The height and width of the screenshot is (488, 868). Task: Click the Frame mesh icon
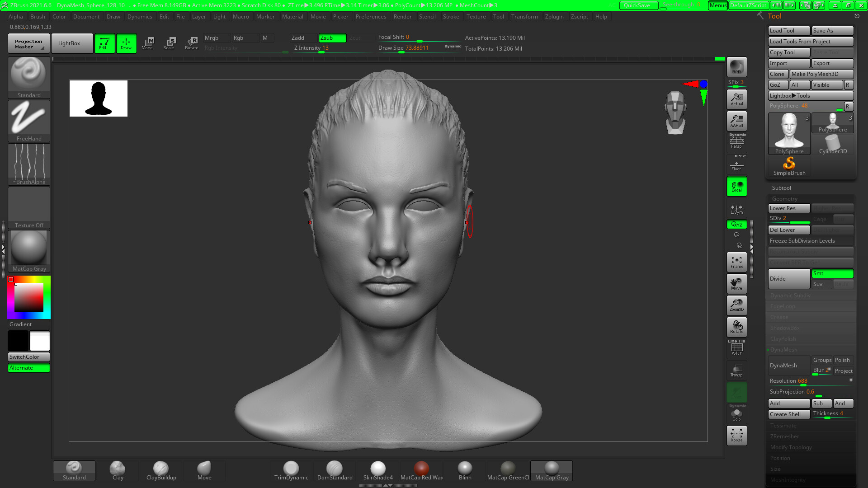[x=736, y=261]
